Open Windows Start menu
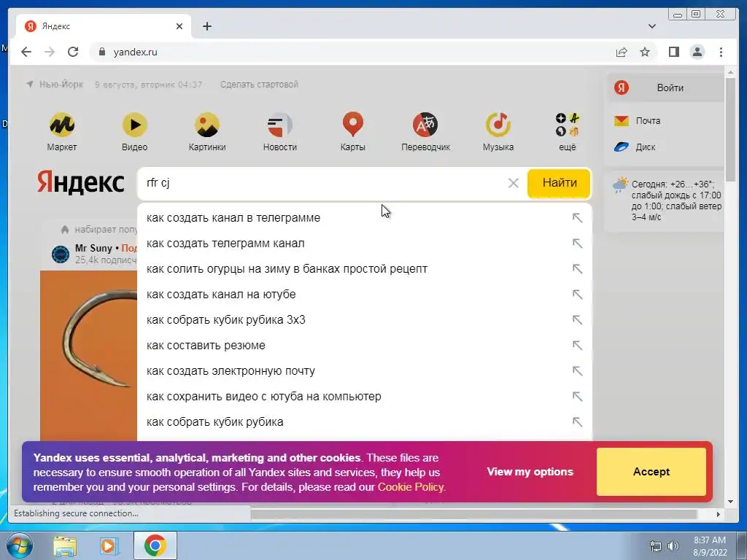Image resolution: width=747 pixels, height=560 pixels. [x=18, y=545]
